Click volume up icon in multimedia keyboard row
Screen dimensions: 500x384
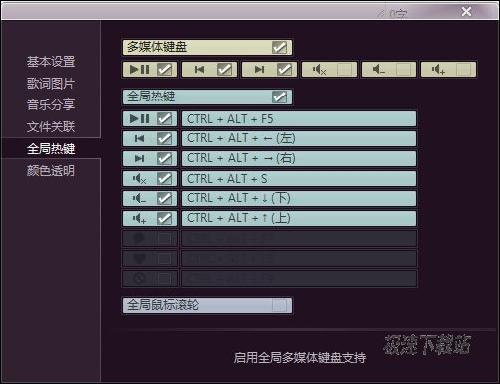tap(438, 70)
